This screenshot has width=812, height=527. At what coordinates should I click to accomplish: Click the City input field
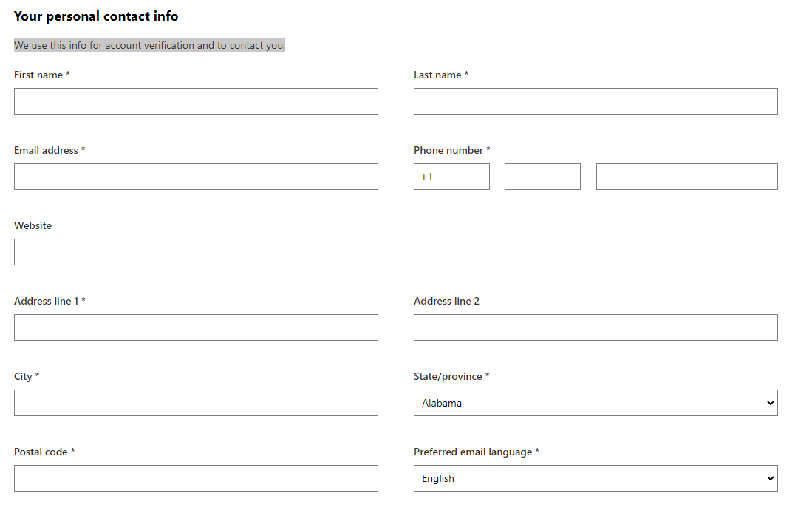click(x=196, y=403)
